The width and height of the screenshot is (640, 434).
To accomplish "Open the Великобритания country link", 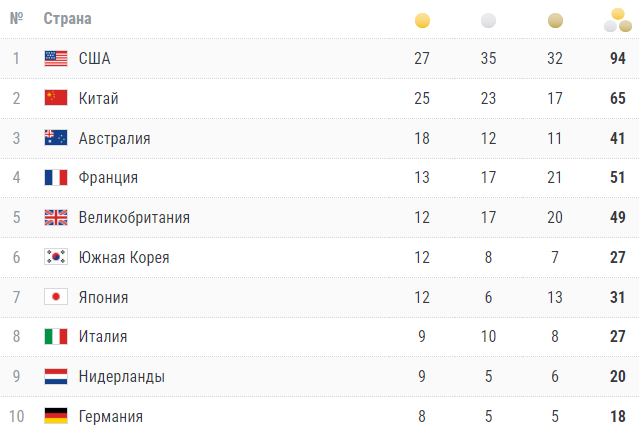I will point(134,218).
